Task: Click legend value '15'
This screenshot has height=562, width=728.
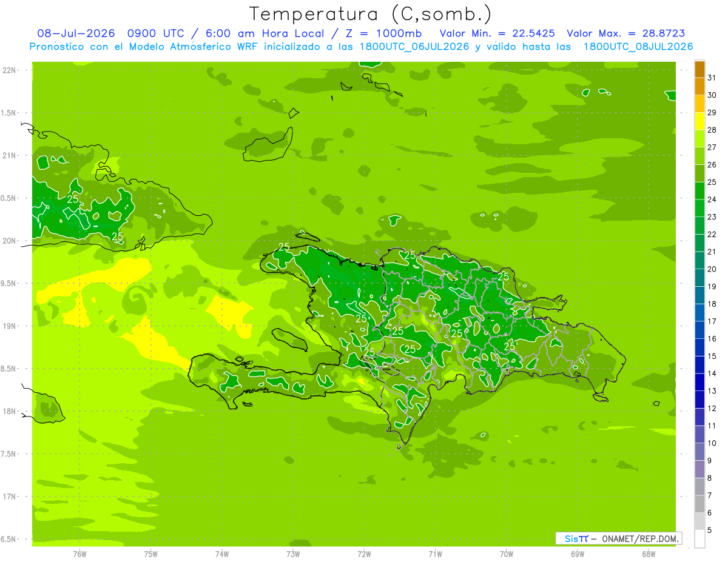Action: pos(712,356)
